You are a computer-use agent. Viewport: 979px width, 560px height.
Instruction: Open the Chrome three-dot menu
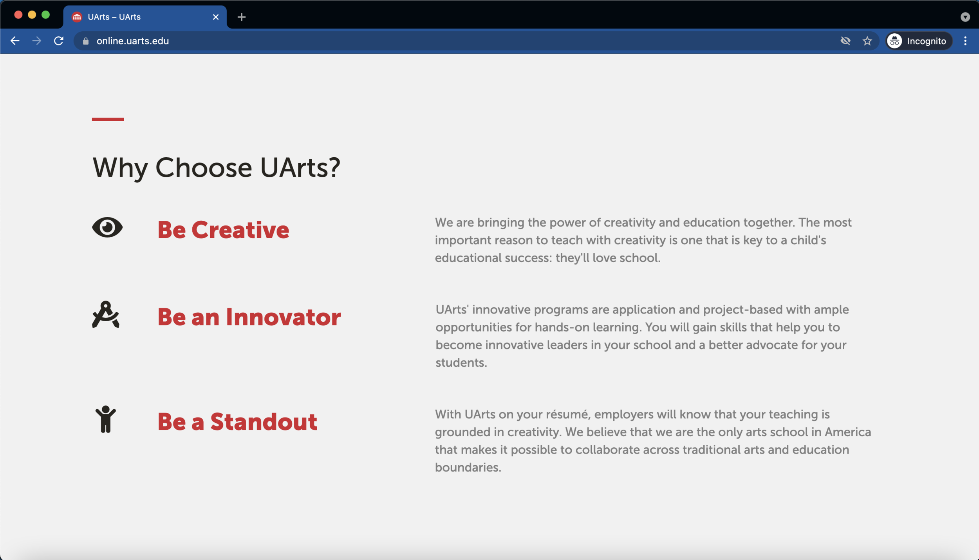click(x=965, y=41)
